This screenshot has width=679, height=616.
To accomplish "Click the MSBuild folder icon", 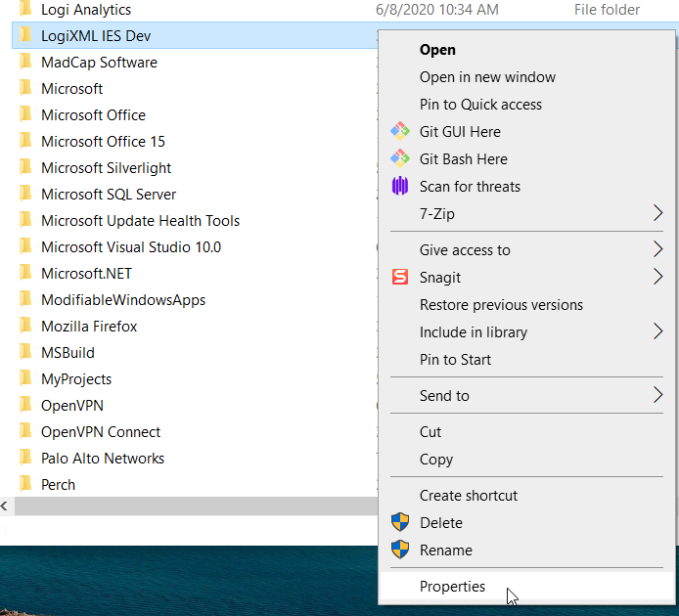I will [x=26, y=352].
